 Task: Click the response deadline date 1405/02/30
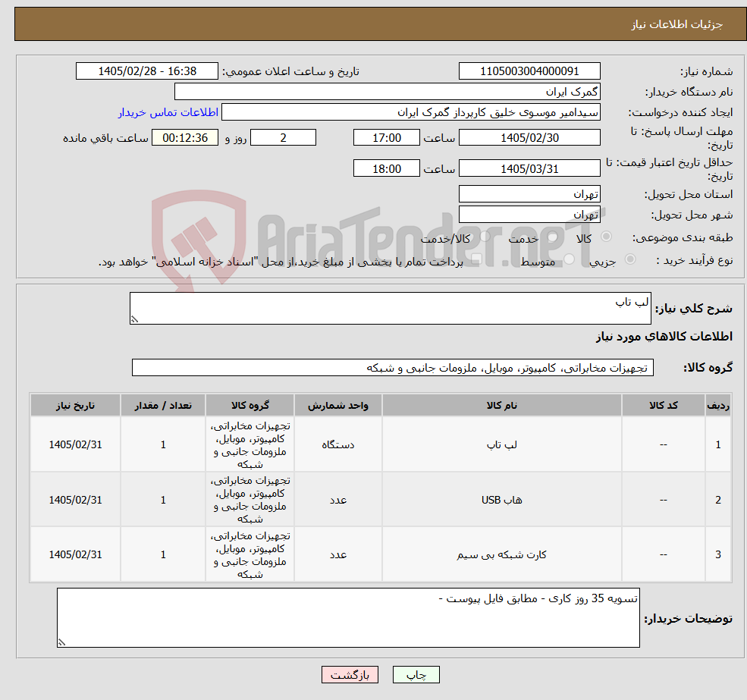pos(529,138)
